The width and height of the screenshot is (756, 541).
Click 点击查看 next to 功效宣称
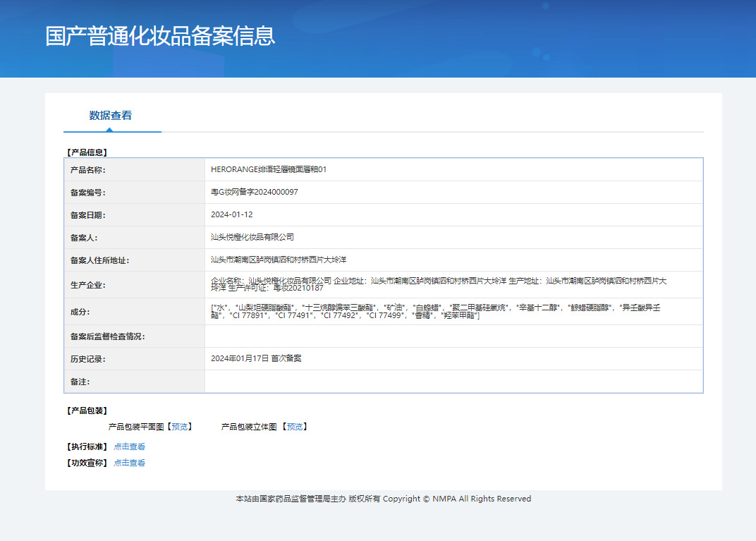click(x=130, y=463)
